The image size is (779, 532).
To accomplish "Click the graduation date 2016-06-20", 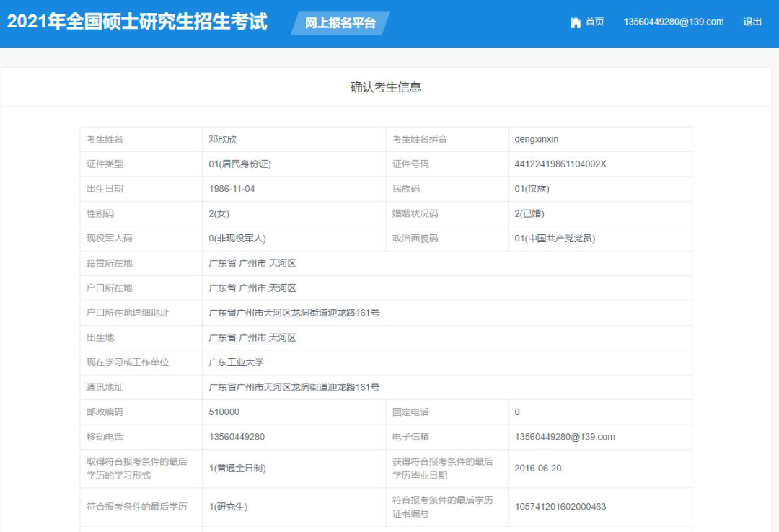I will point(537,469).
